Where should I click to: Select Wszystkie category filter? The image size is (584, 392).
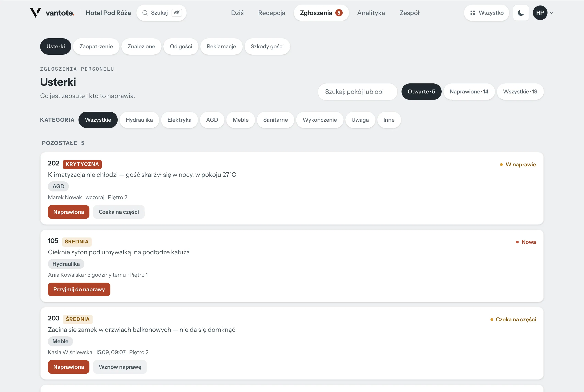click(x=98, y=120)
